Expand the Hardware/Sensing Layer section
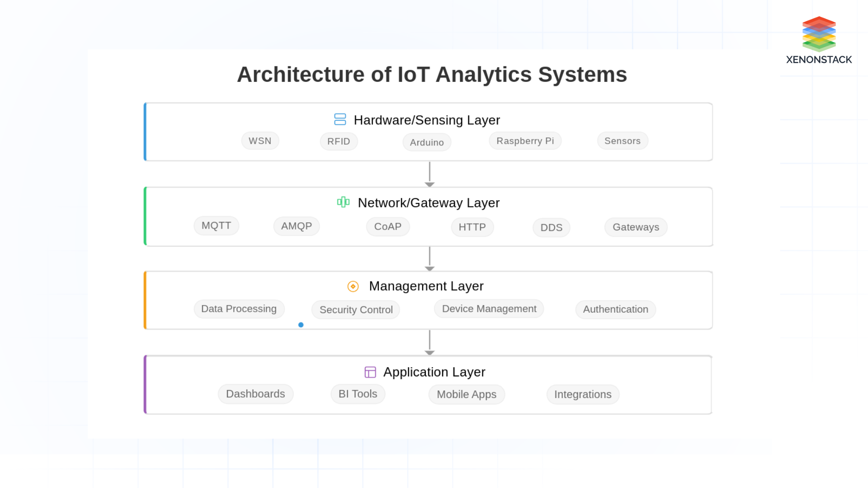Viewport: 868px width, 488px height. point(426,120)
